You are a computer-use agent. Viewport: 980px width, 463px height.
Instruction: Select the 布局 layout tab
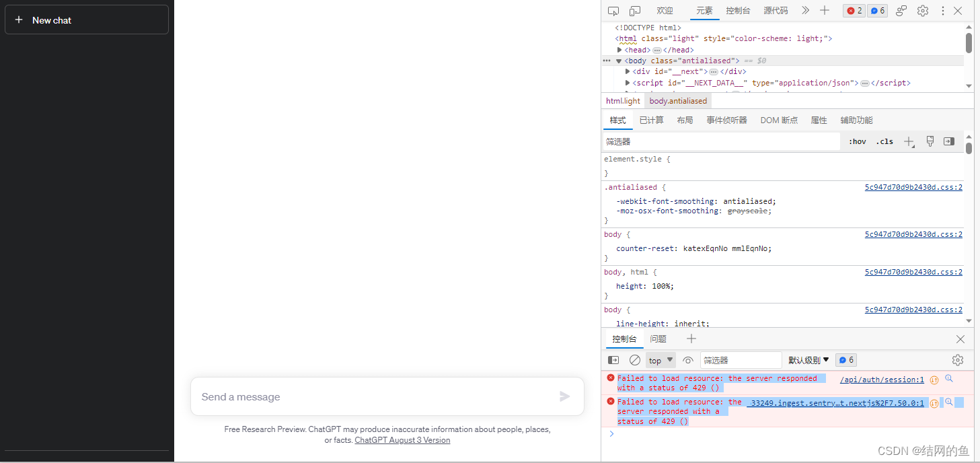click(685, 120)
